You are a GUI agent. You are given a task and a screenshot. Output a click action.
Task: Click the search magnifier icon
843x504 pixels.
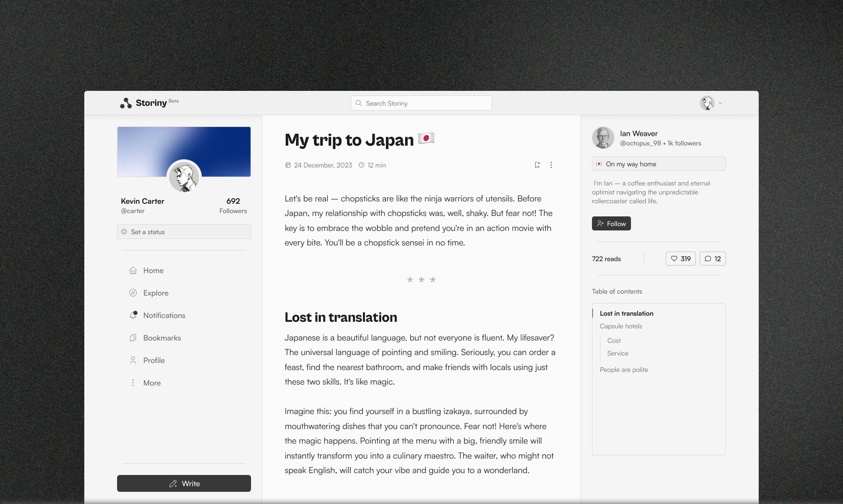359,103
